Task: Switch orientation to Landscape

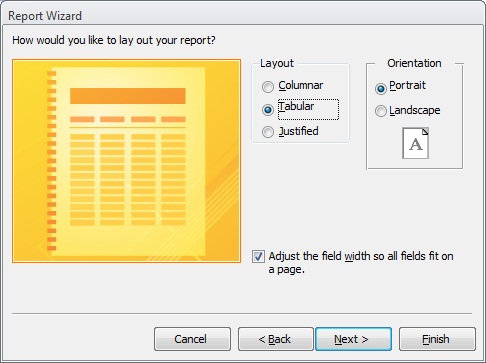Action: click(x=381, y=111)
